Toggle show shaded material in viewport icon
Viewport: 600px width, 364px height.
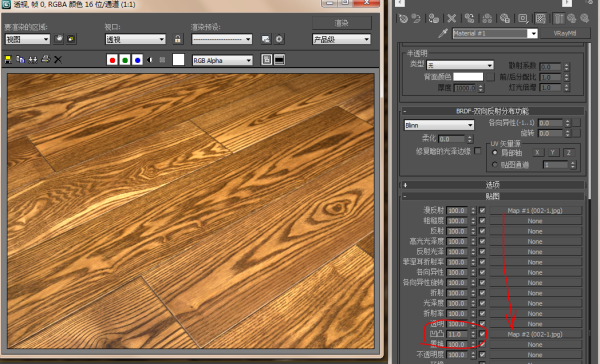click(540, 18)
